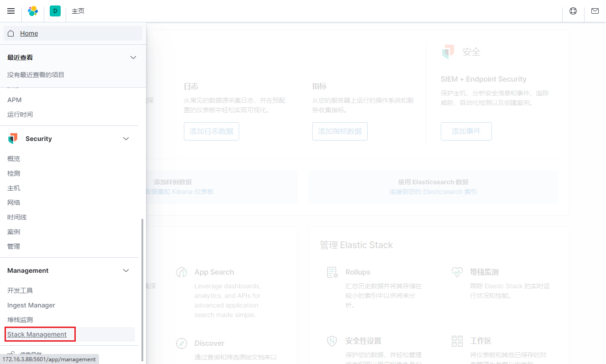Open 连接到您的 Elasticsearch 索引 link
This screenshot has width=606, height=364.
click(433, 192)
